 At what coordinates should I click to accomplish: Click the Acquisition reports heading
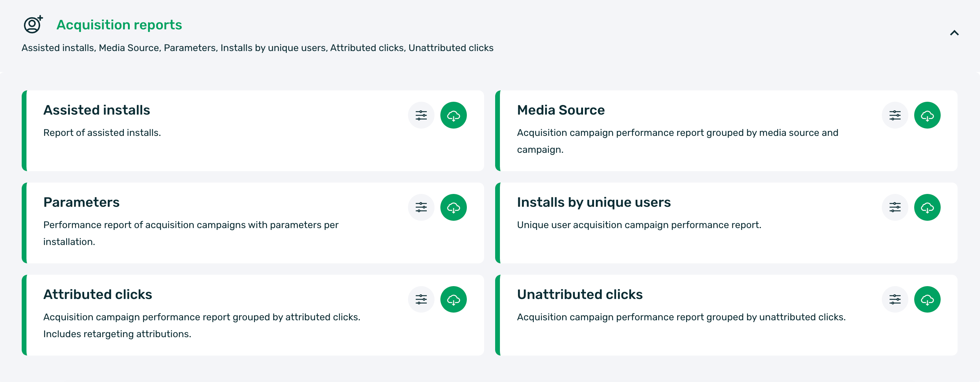[x=119, y=25]
